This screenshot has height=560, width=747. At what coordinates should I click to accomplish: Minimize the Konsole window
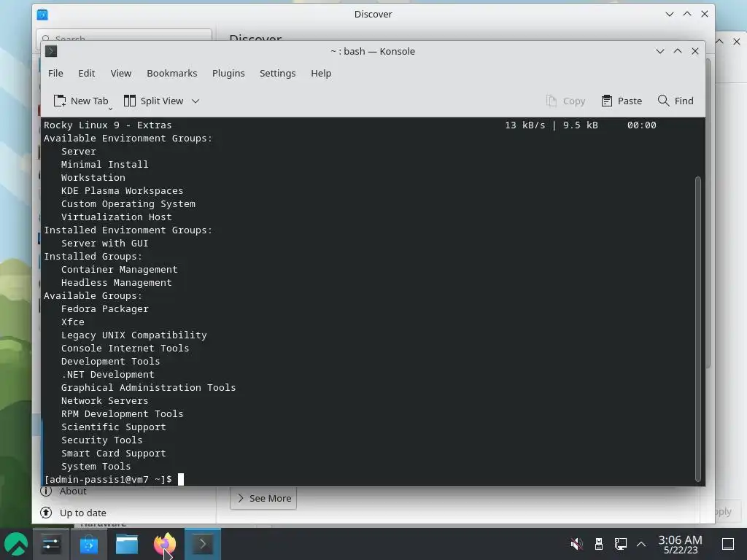coord(659,51)
